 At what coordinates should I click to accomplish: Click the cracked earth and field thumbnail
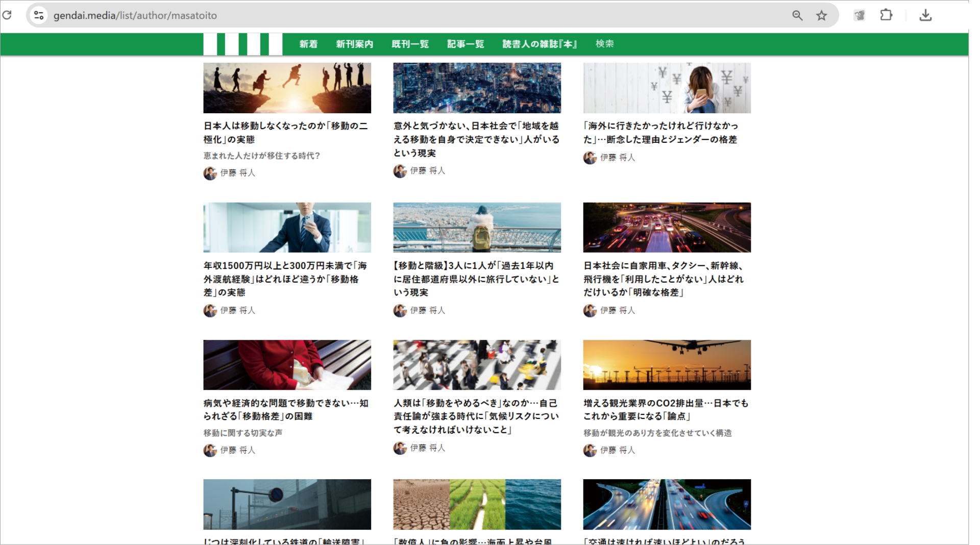(x=477, y=504)
